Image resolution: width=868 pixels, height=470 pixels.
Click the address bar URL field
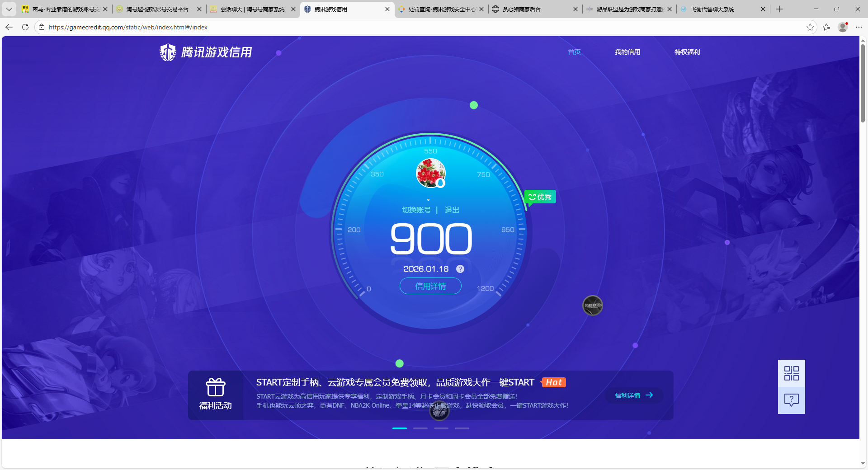tap(407, 27)
